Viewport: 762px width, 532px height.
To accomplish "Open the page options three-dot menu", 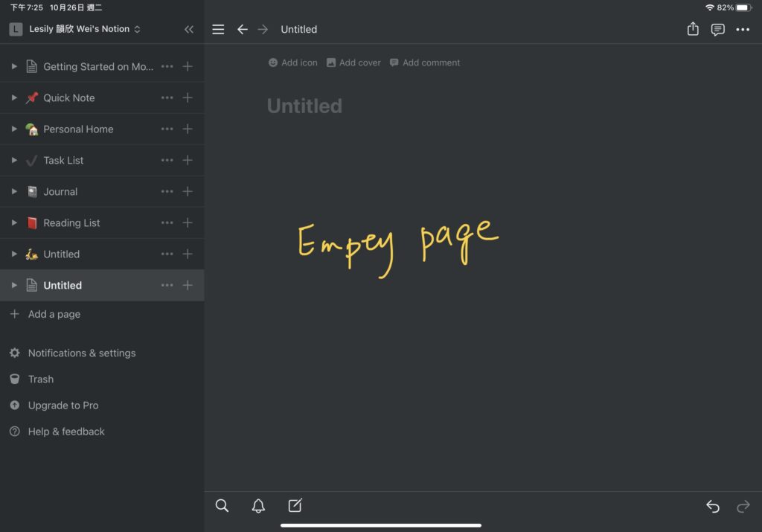I will [743, 29].
